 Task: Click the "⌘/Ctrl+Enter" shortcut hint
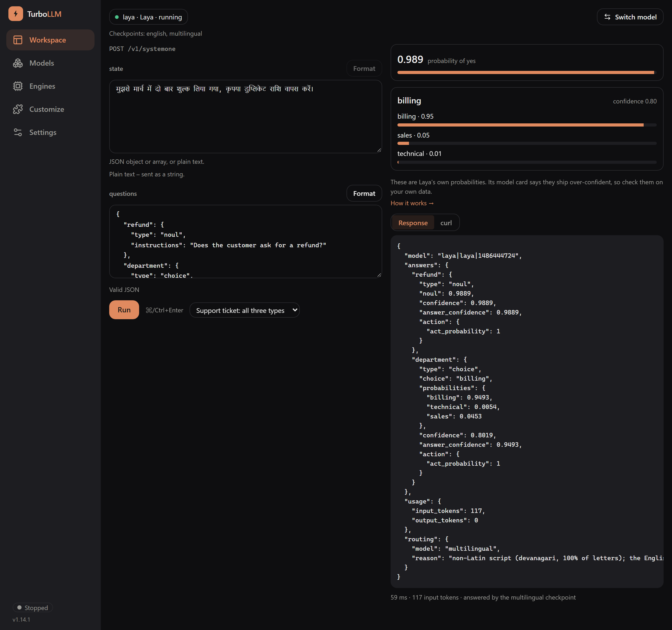tap(164, 310)
